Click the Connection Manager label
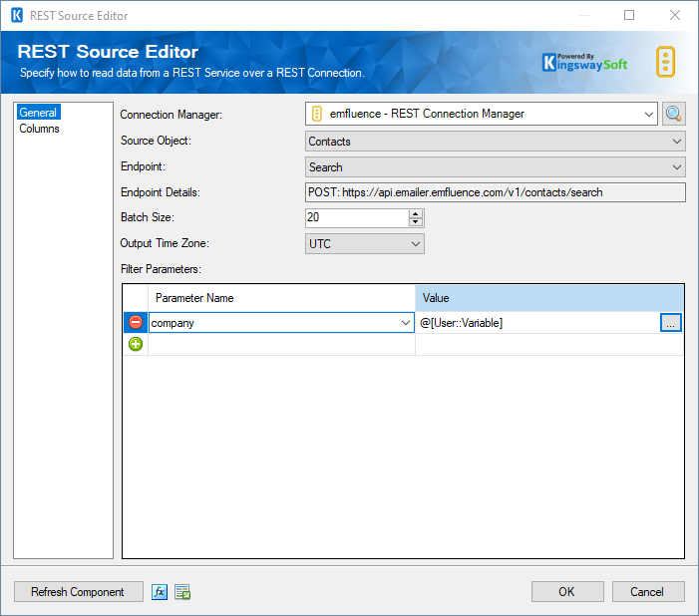The height and width of the screenshot is (616, 699). (172, 115)
